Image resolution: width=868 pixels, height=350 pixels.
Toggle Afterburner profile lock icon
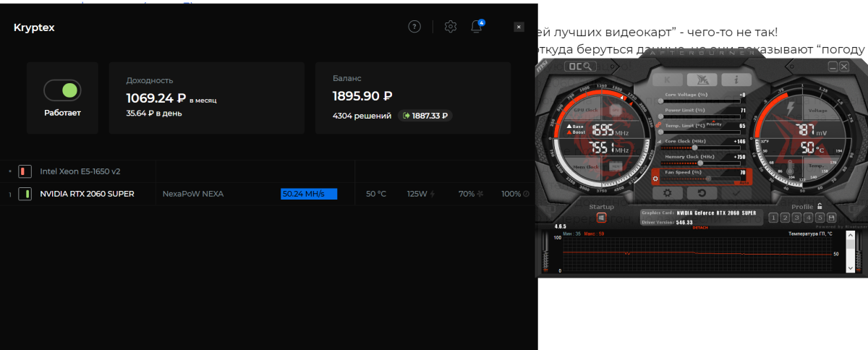click(820, 206)
